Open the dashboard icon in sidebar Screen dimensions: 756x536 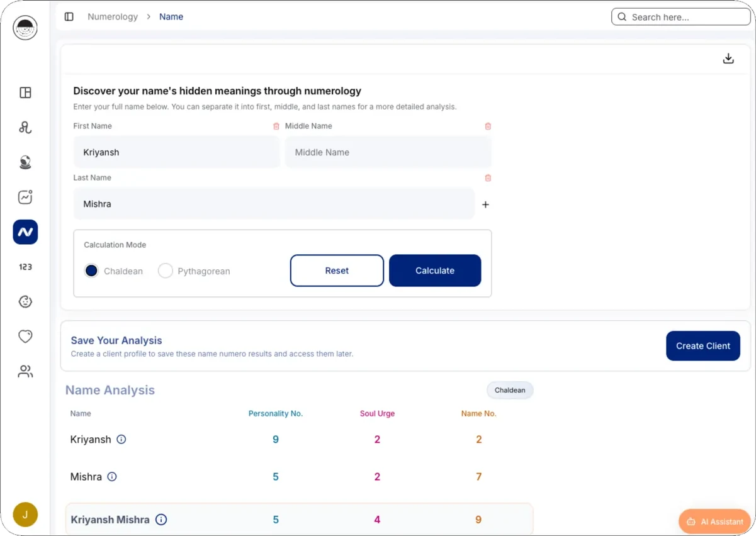(x=25, y=92)
